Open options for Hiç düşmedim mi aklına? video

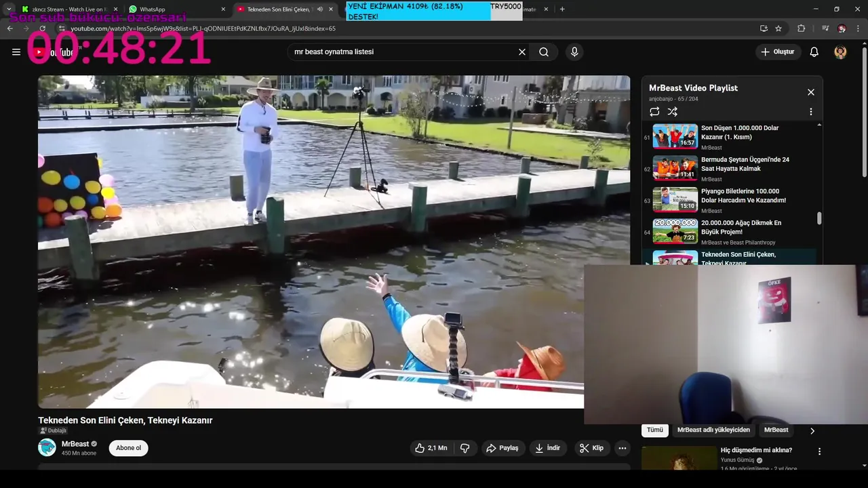tap(819, 451)
